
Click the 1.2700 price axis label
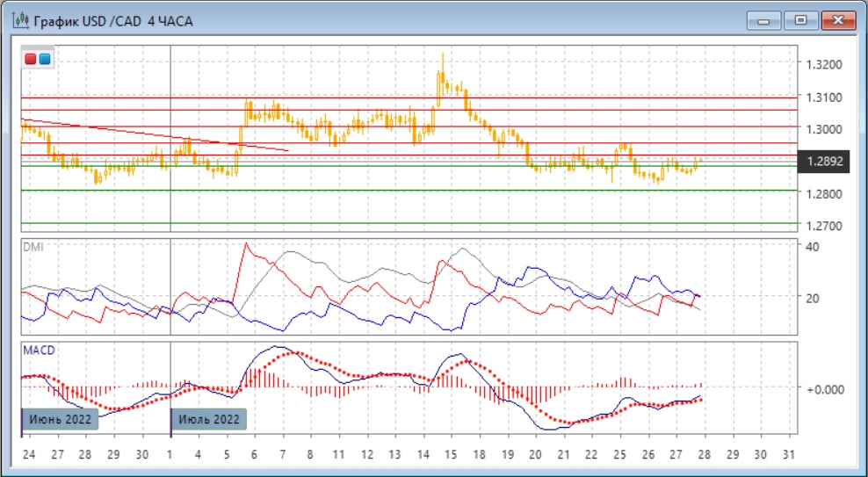click(823, 227)
